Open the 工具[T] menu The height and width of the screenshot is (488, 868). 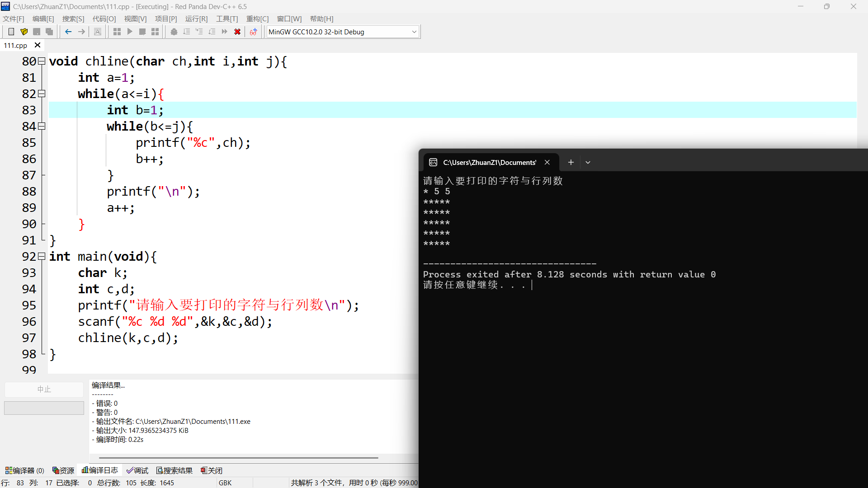(227, 19)
